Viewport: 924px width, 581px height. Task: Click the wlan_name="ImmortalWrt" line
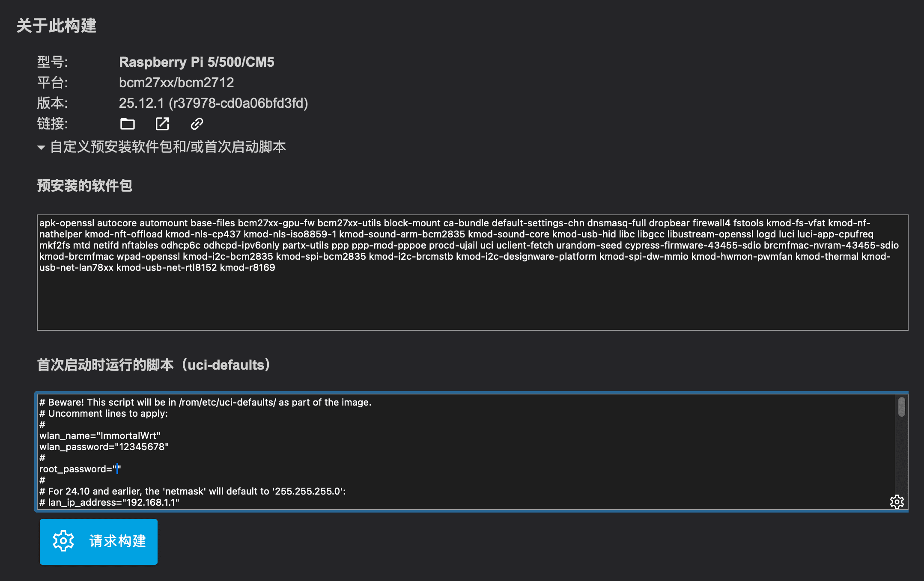[x=100, y=436]
